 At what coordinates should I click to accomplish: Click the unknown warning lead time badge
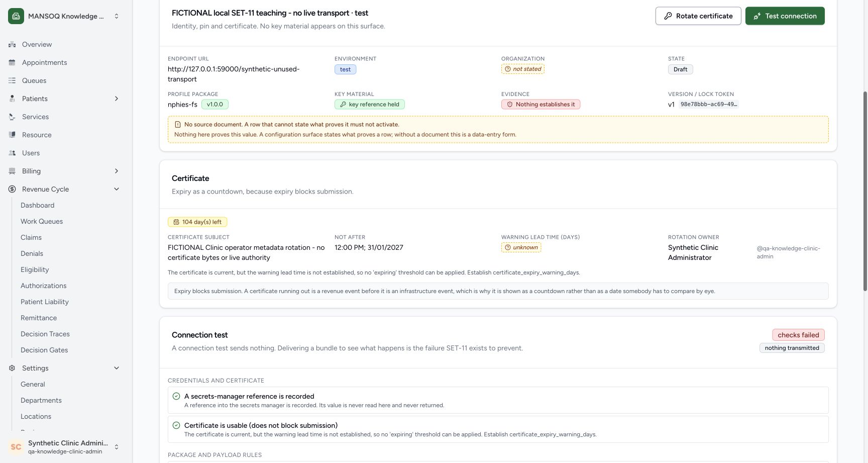point(521,247)
